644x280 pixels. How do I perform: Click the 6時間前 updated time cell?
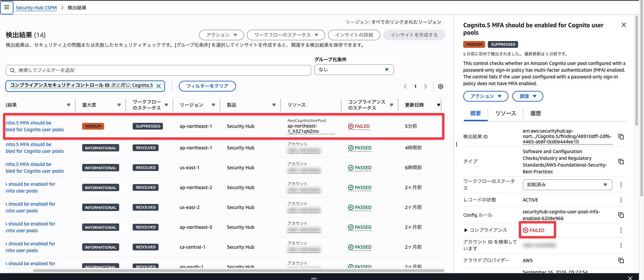click(x=413, y=168)
